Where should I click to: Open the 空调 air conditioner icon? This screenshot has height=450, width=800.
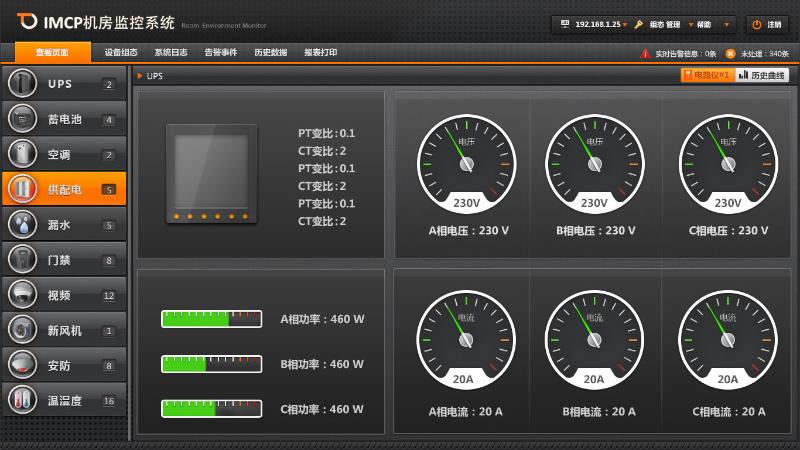(22, 154)
